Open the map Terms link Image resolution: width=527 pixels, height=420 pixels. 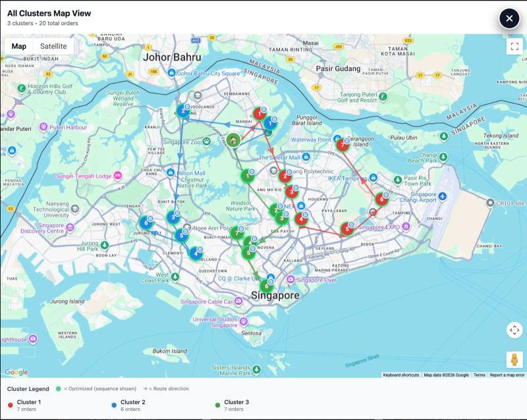480,375
